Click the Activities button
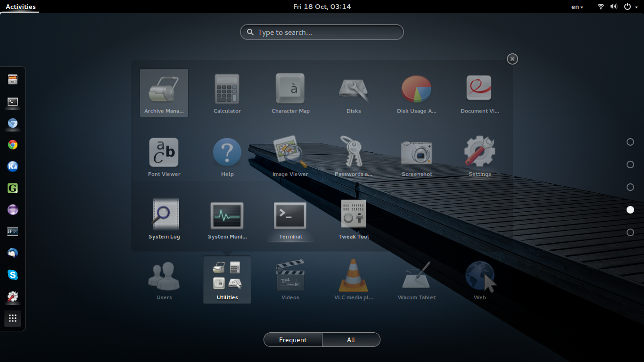 pos(20,7)
